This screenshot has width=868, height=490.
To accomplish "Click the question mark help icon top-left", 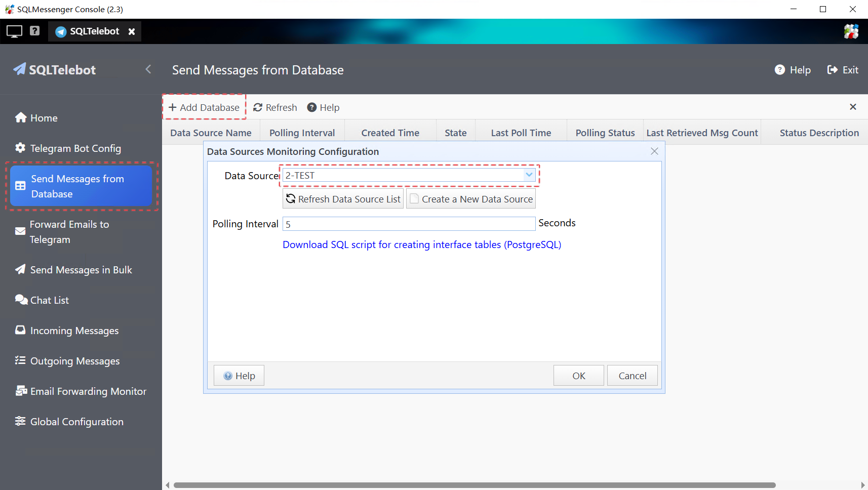I will point(33,31).
